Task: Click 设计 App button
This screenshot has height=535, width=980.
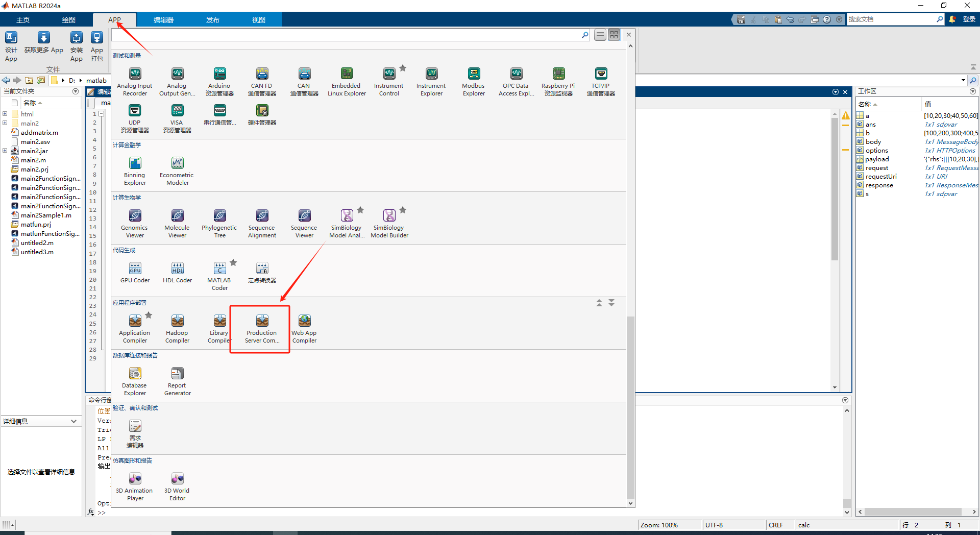Action: tap(11, 46)
